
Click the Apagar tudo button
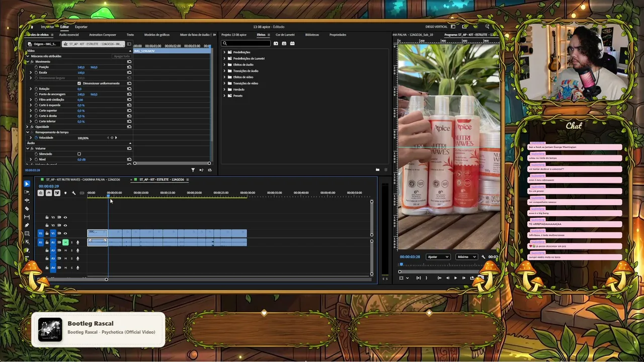(x=122, y=56)
